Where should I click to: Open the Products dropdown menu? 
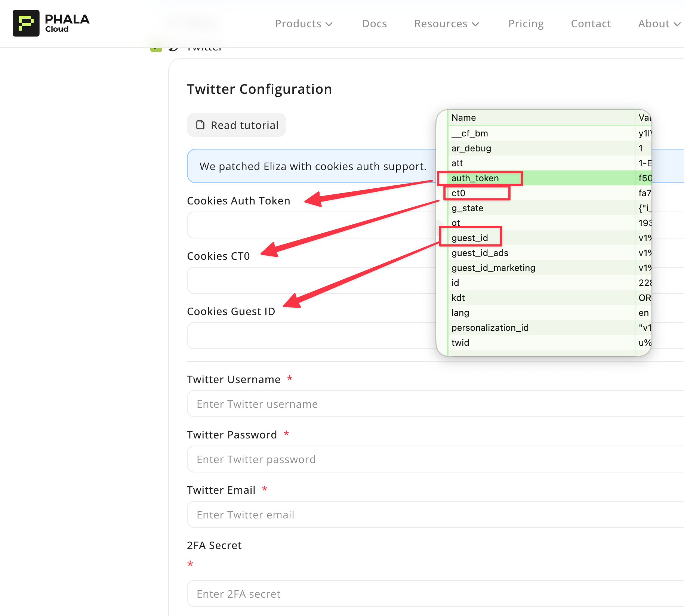tap(304, 24)
